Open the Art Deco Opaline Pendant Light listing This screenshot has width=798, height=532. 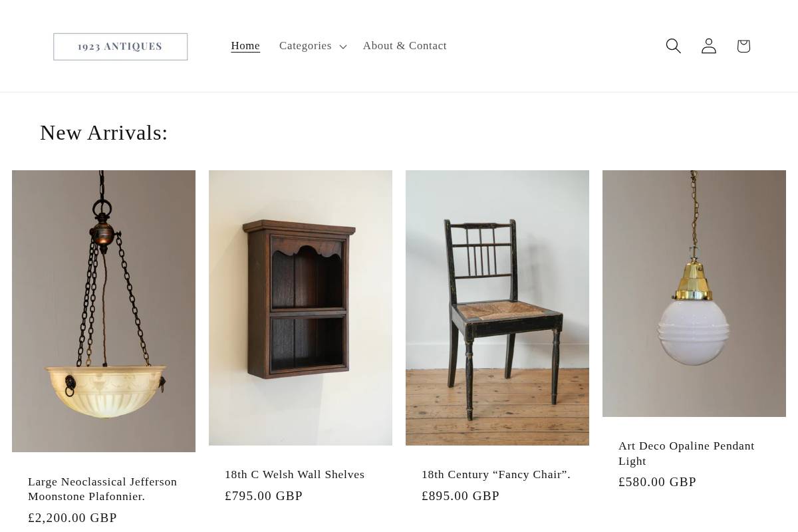point(686,453)
